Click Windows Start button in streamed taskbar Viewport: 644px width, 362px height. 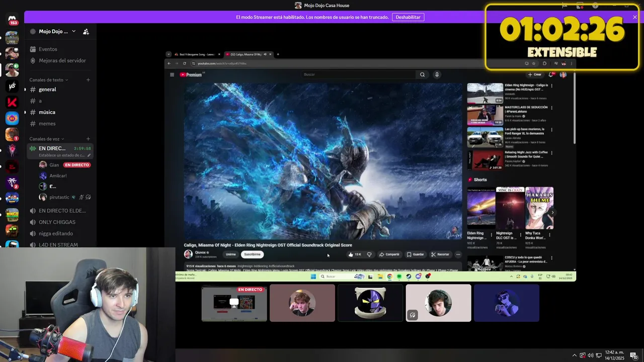click(313, 276)
